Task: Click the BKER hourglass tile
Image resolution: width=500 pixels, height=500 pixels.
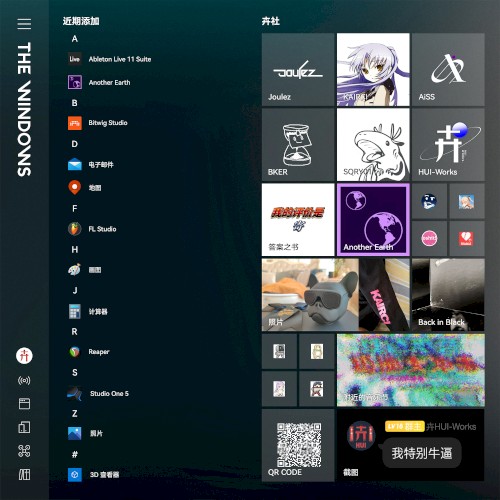Action: point(298,145)
